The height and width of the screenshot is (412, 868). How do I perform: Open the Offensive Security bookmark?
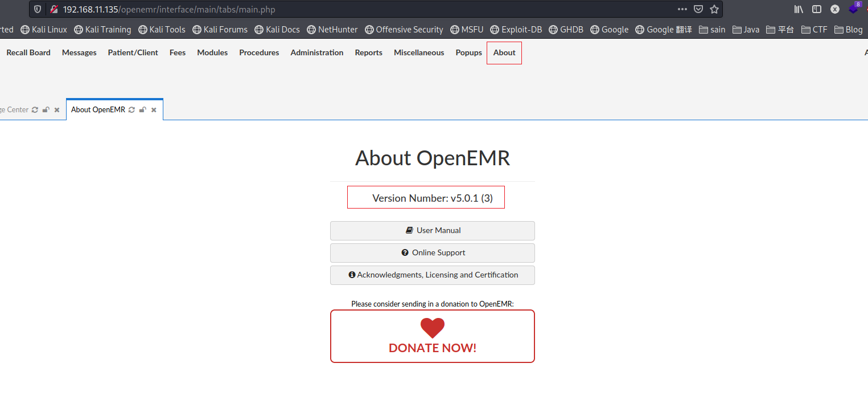pos(404,30)
